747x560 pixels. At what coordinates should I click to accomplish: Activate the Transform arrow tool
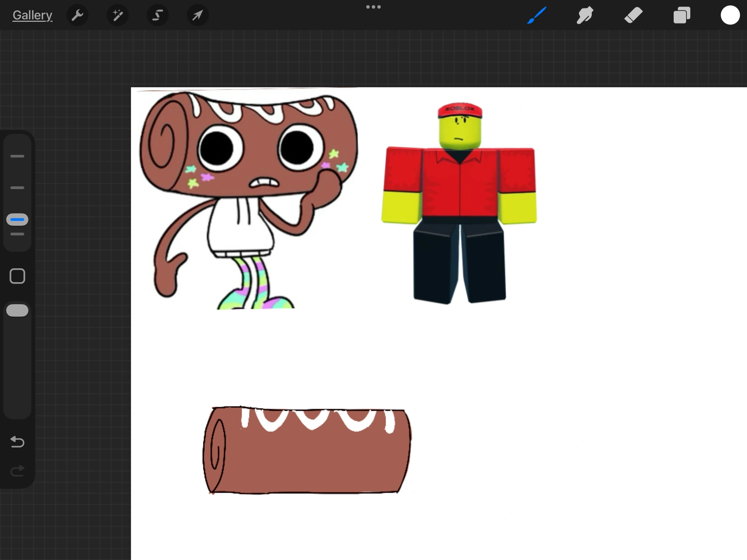pos(197,15)
